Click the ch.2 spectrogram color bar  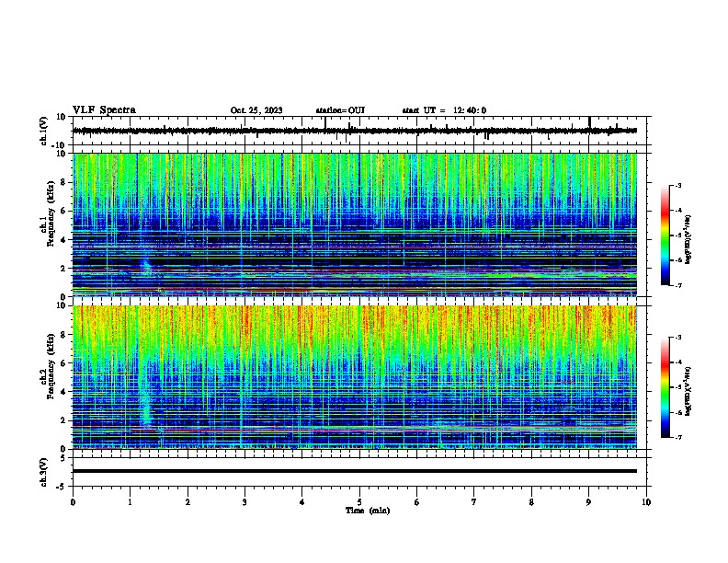click(x=665, y=387)
